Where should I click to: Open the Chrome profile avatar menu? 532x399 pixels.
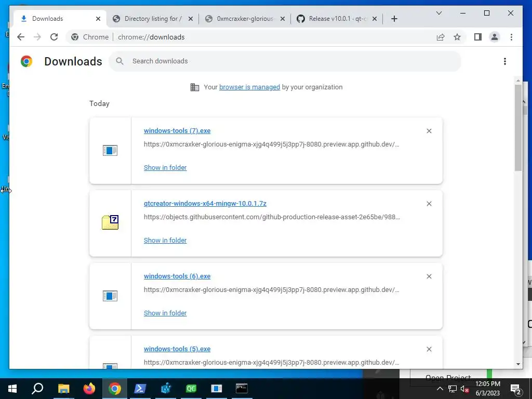click(495, 37)
